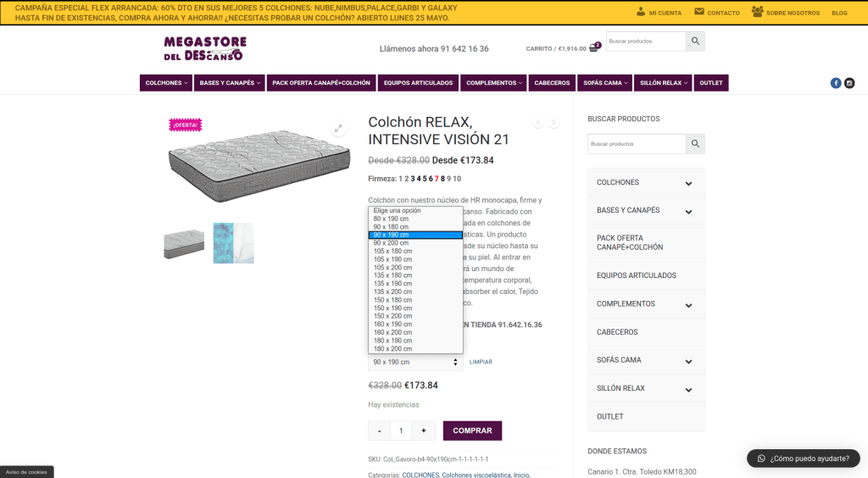Open the Outlet menu item
The image size is (868, 478).
711,83
